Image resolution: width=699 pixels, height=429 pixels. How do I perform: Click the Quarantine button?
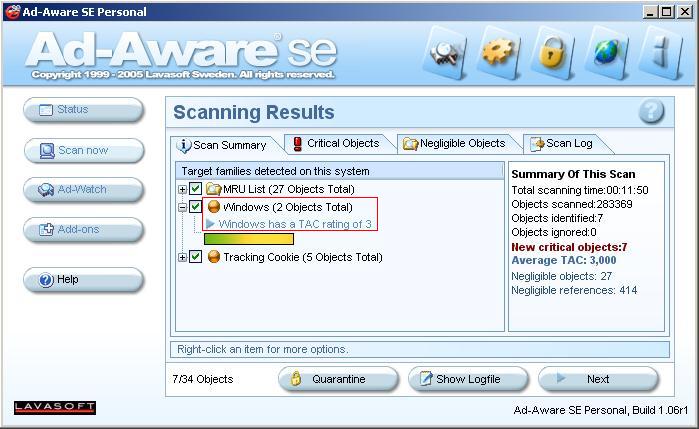point(338,379)
